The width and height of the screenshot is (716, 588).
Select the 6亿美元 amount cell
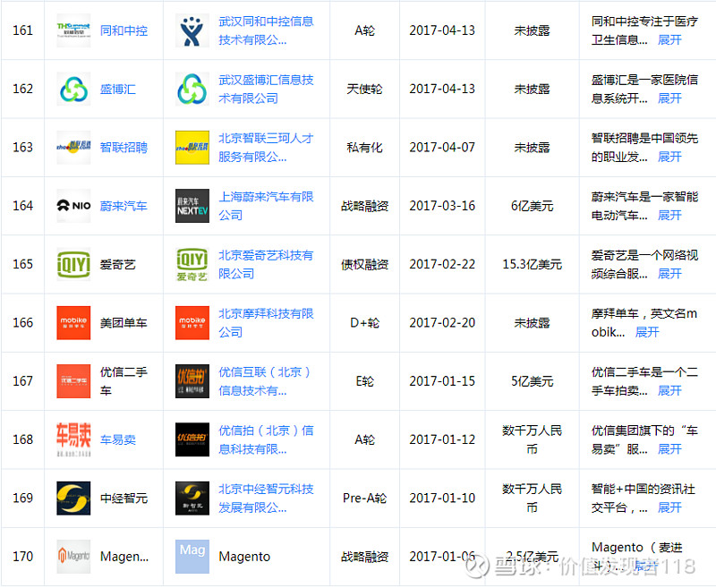click(x=532, y=206)
